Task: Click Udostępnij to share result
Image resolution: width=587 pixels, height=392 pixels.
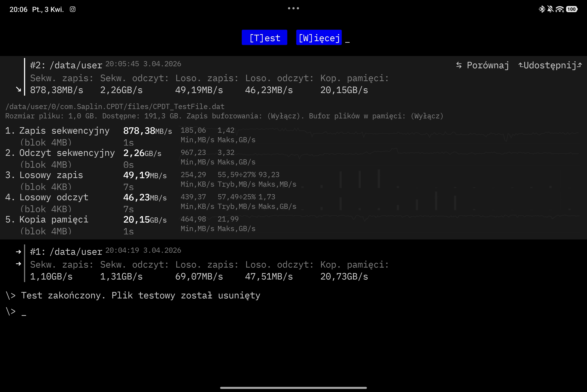Action: coord(550,65)
